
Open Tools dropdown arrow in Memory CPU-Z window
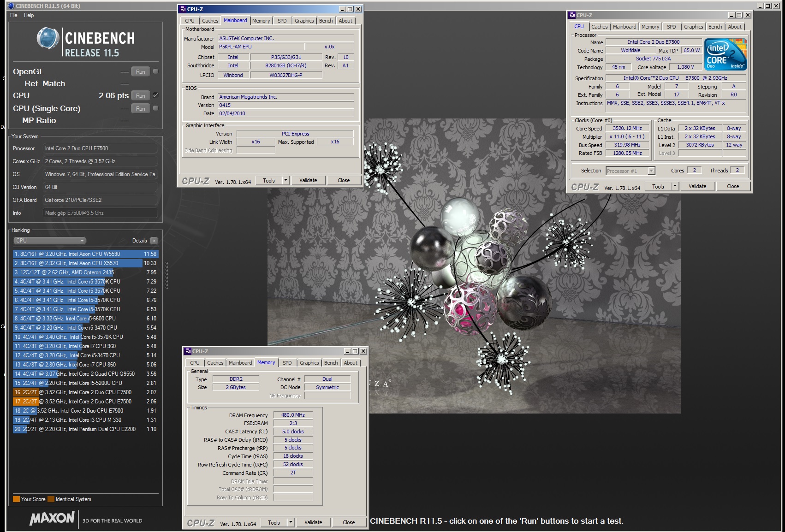click(x=291, y=522)
